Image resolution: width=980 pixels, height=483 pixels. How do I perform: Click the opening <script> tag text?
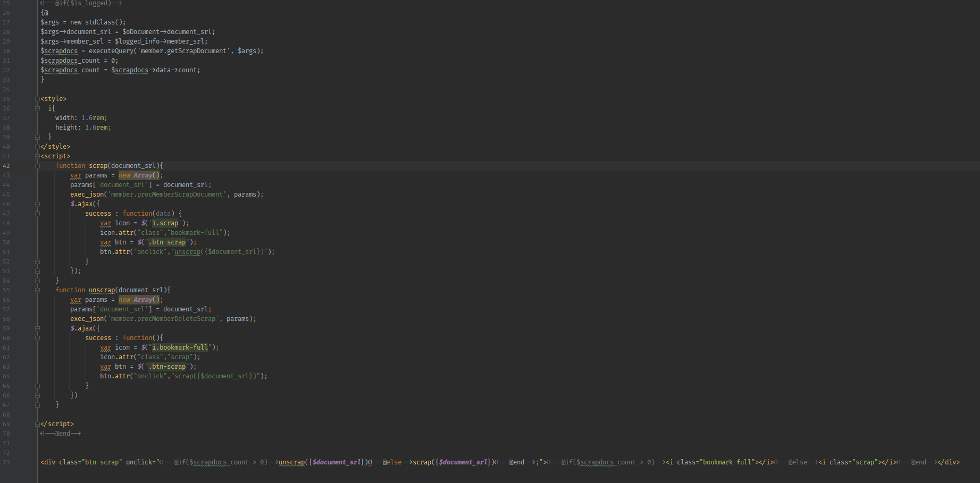tap(55, 156)
